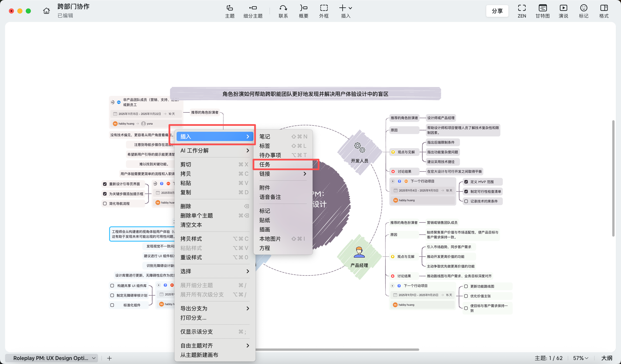The height and width of the screenshot is (364, 621).
Task: Check the 记录技术约束条件 checkbox
Action: coord(466,201)
